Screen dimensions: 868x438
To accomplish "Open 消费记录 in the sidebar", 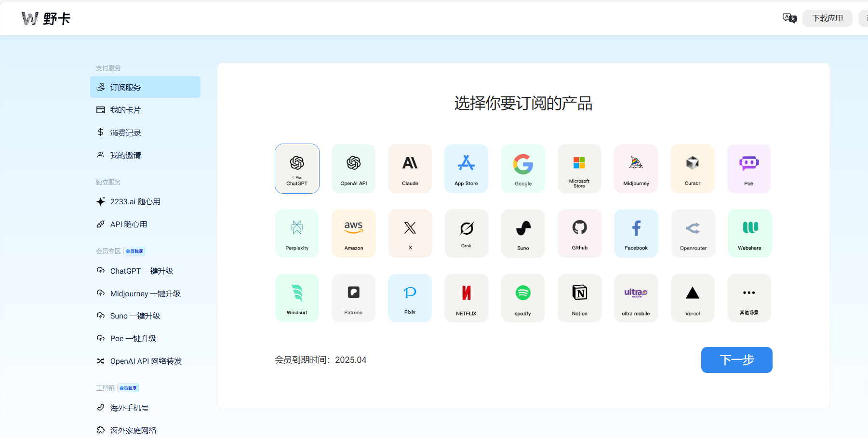I will coord(145,133).
